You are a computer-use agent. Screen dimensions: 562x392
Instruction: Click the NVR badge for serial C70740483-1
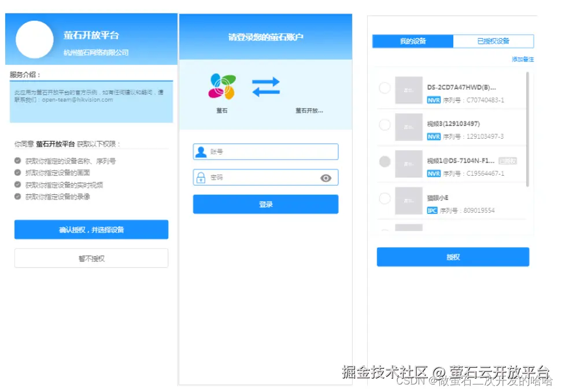pos(434,101)
